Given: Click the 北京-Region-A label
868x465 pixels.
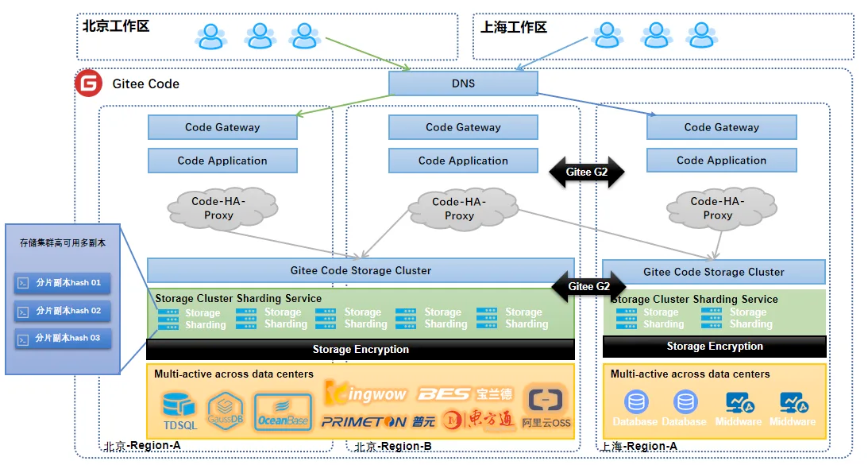Looking at the screenshot, I should (x=142, y=446).
